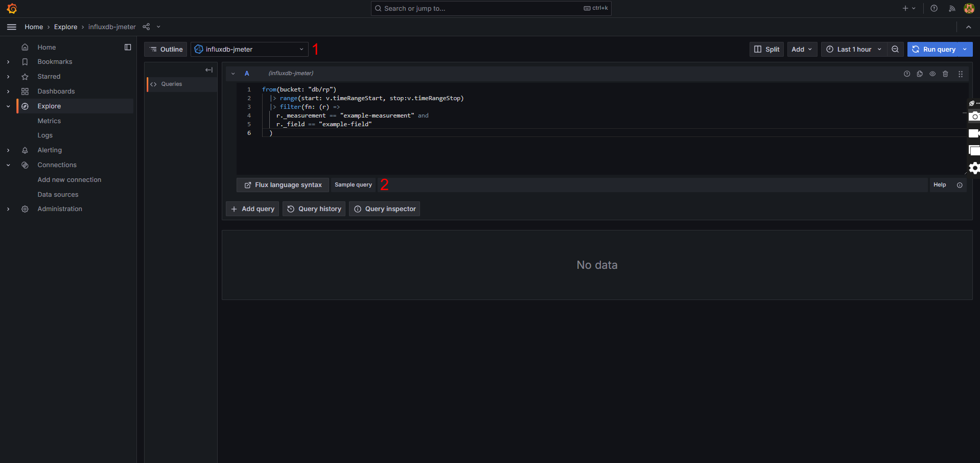
Task: Insert a Sample query
Action: pyautogui.click(x=353, y=185)
